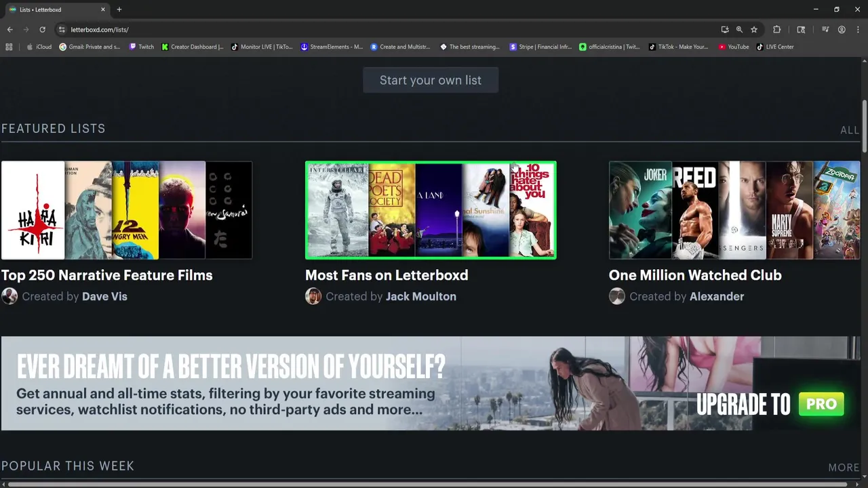Open the media controls music-note icon
The height and width of the screenshot is (488, 868).
825,30
